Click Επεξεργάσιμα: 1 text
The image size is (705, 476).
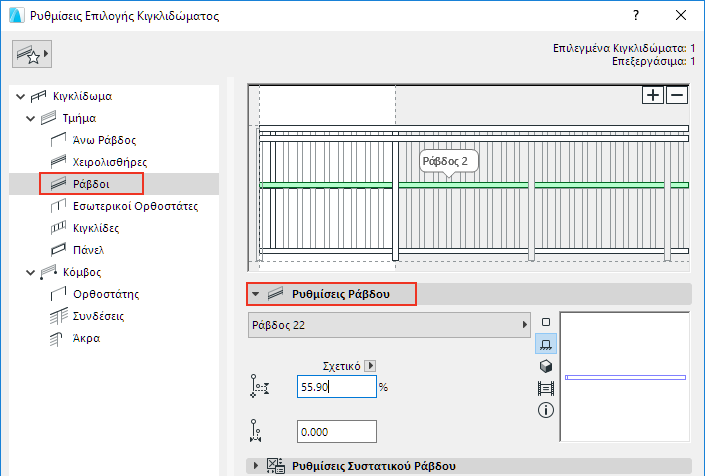point(654,61)
